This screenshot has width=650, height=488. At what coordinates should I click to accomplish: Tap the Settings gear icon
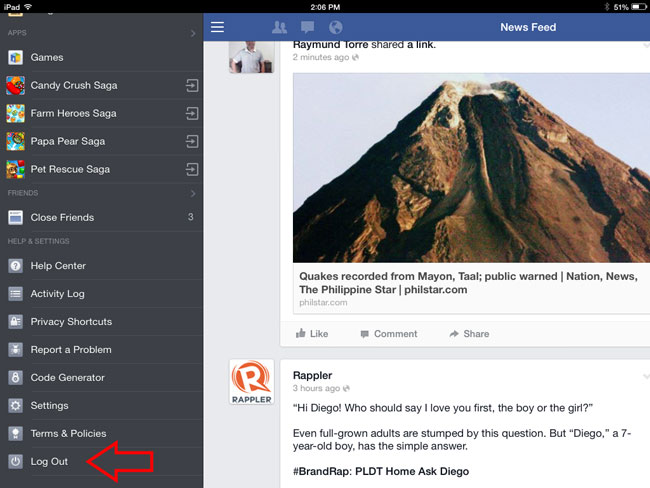pyautogui.click(x=15, y=405)
